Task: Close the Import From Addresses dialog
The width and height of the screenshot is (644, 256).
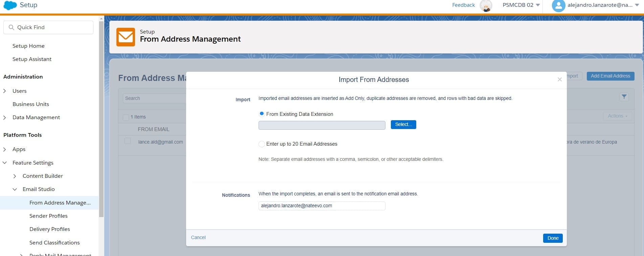Action: [559, 80]
